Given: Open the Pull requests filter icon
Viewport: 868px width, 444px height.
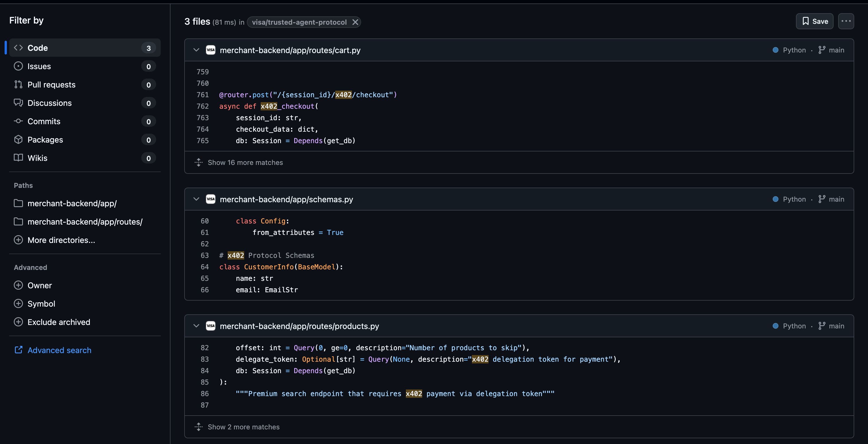Looking at the screenshot, I should point(19,85).
